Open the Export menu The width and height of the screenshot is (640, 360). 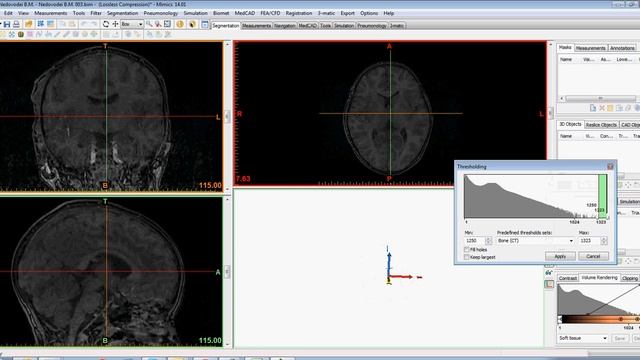click(347, 13)
